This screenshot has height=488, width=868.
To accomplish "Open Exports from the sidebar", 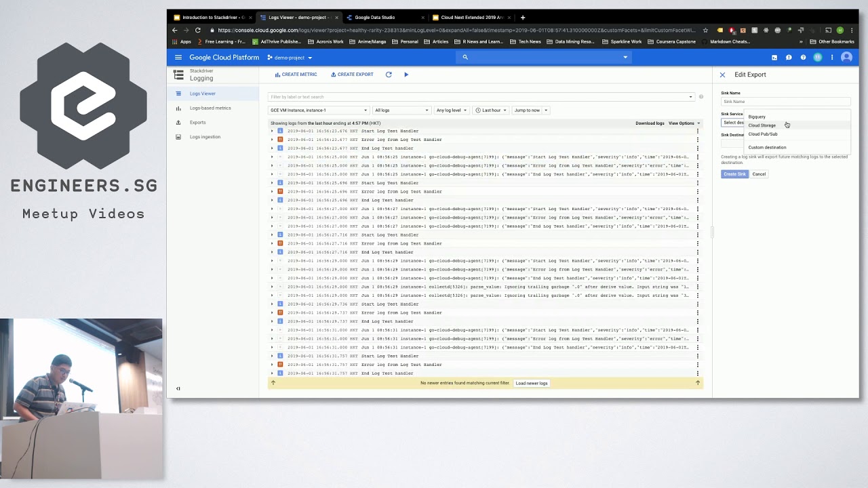I will (197, 123).
